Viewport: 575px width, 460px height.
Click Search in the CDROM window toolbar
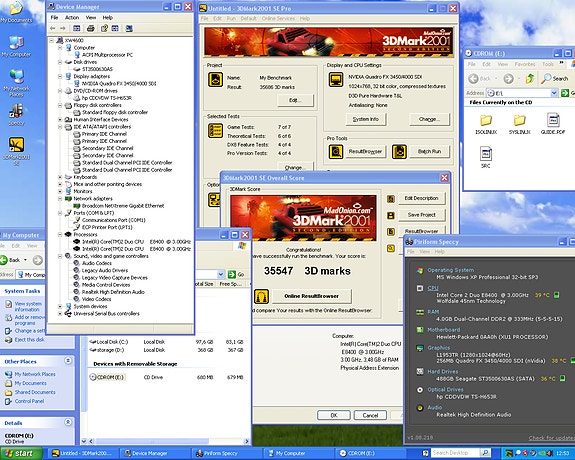555,78
